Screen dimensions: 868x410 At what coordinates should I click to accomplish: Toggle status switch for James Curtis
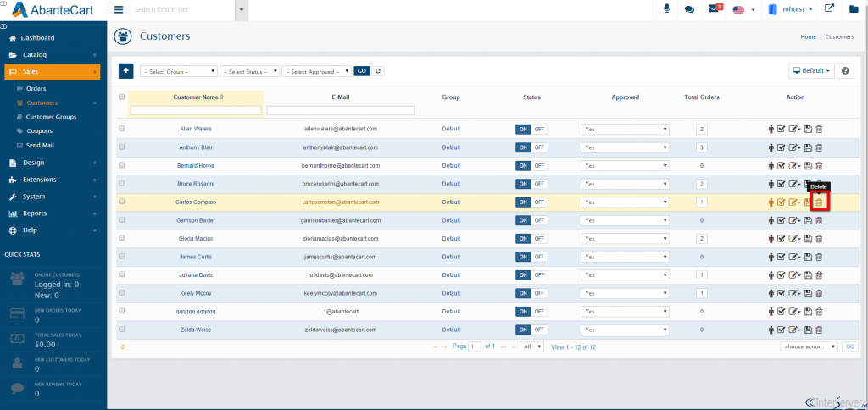(531, 257)
